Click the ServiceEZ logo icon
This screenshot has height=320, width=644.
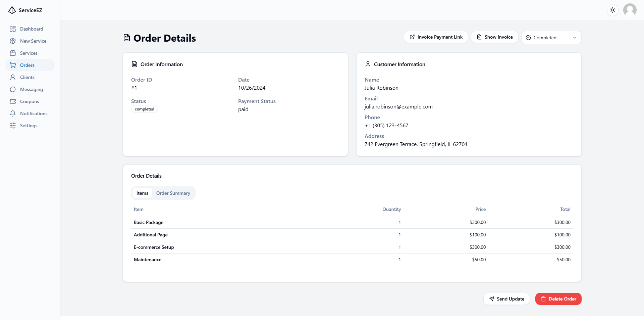coord(12,10)
